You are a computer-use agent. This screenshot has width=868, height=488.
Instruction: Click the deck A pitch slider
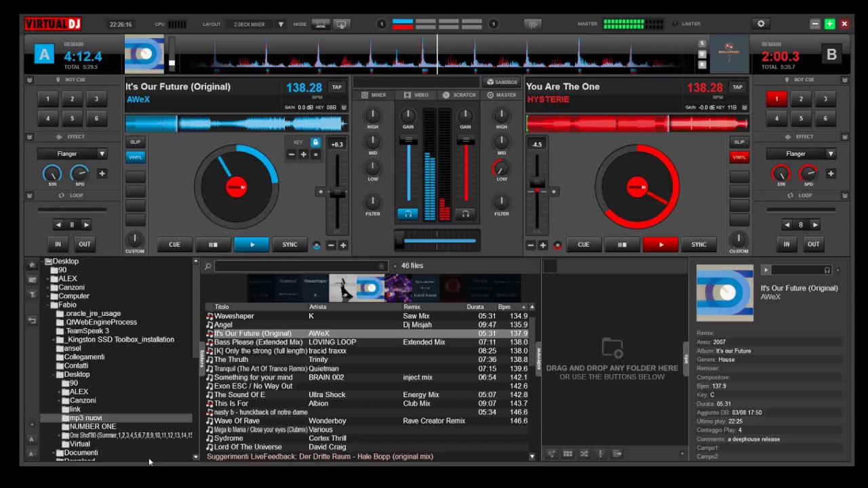tap(336, 193)
